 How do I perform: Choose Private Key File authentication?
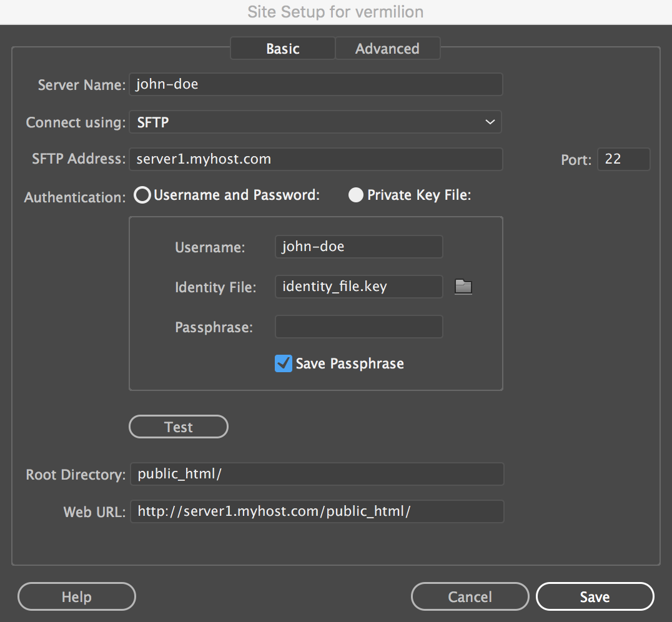pyautogui.click(x=355, y=195)
